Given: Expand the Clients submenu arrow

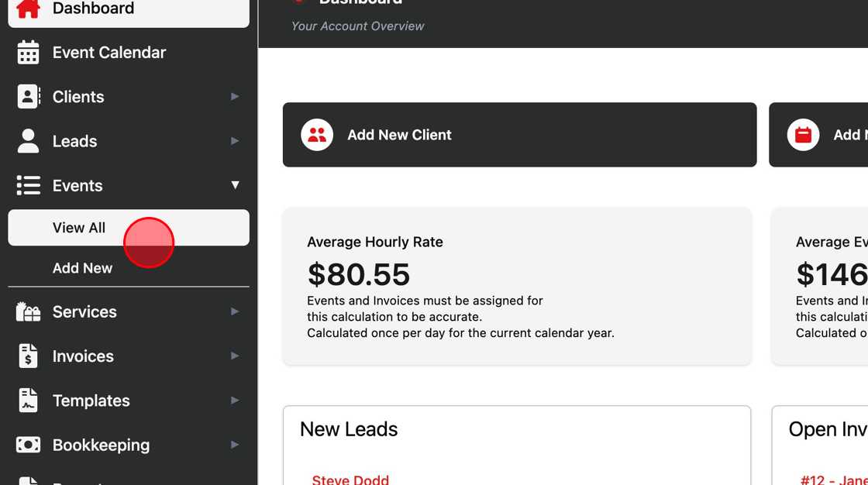Looking at the screenshot, I should (x=235, y=97).
